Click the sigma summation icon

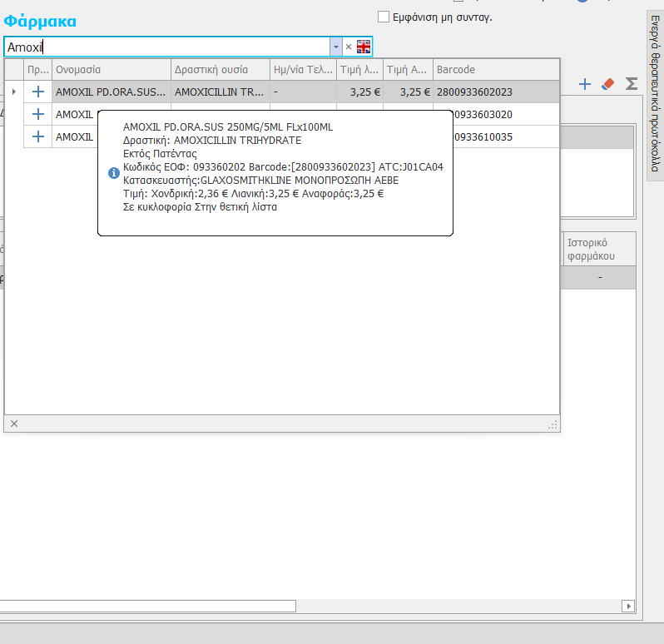pos(631,84)
